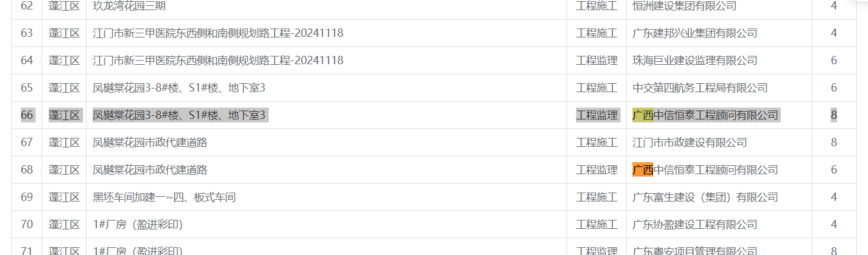Select the 玖龙湾花园三期 project name cell
868x255 pixels.
[326, 7]
